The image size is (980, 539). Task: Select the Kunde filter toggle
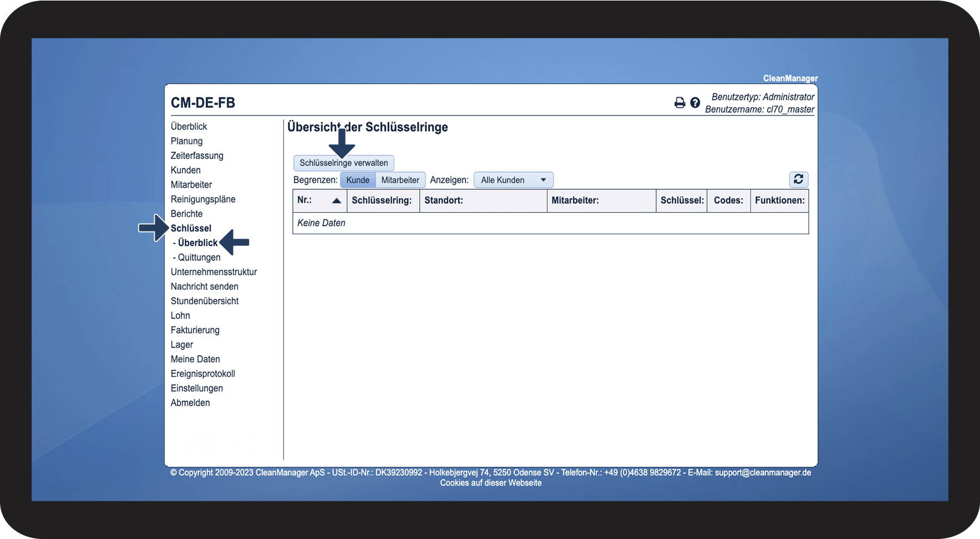pyautogui.click(x=358, y=180)
